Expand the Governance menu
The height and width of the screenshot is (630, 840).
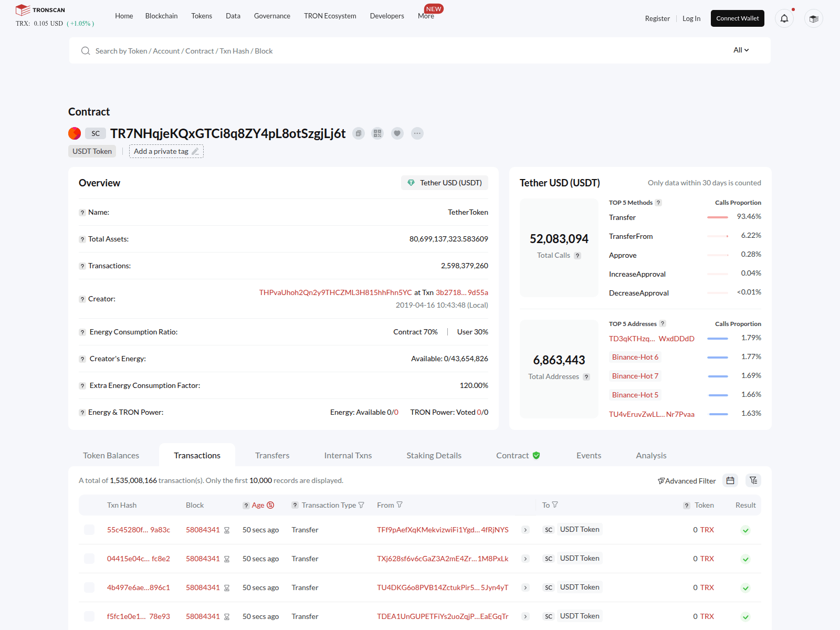(x=272, y=16)
